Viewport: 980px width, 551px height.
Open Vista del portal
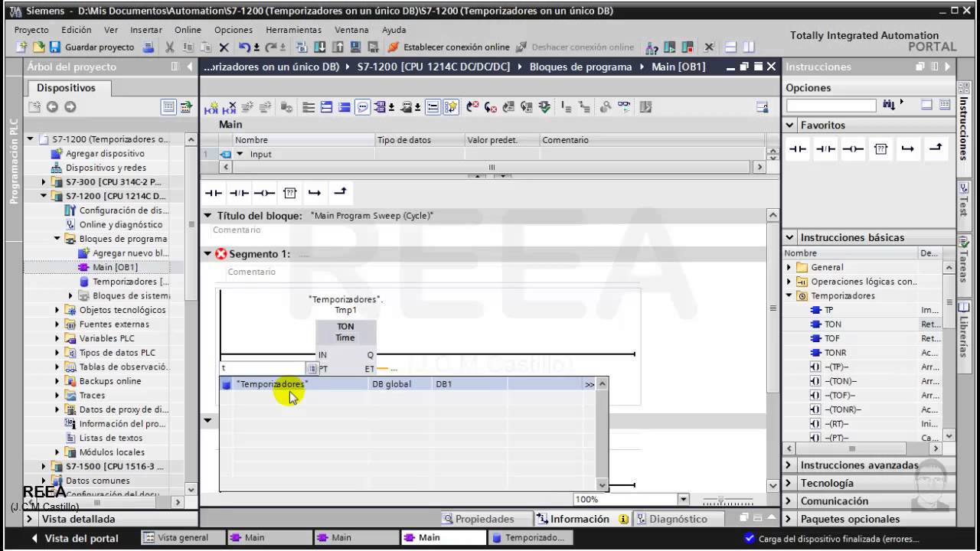[73, 538]
